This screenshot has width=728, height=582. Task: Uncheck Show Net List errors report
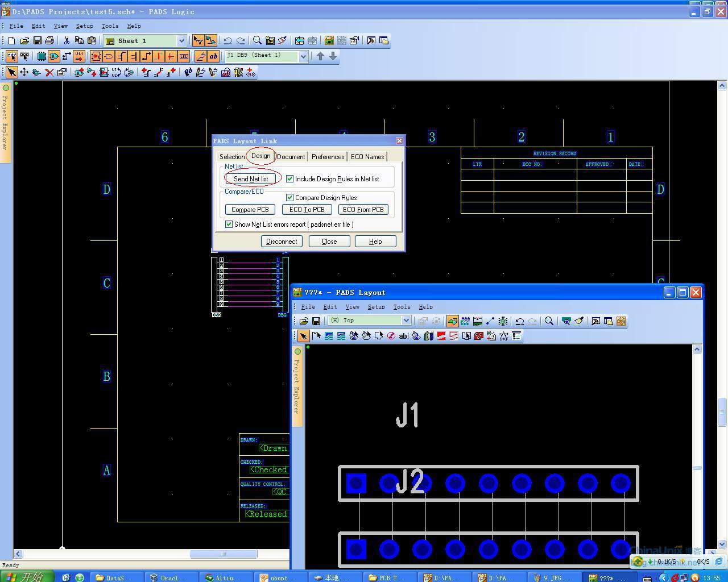(229, 224)
